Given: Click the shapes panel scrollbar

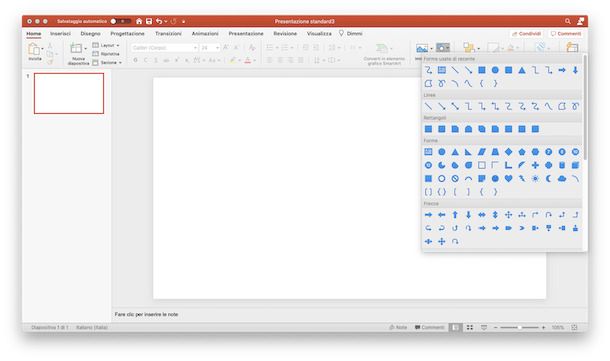Looking at the screenshot, I should (x=585, y=107).
